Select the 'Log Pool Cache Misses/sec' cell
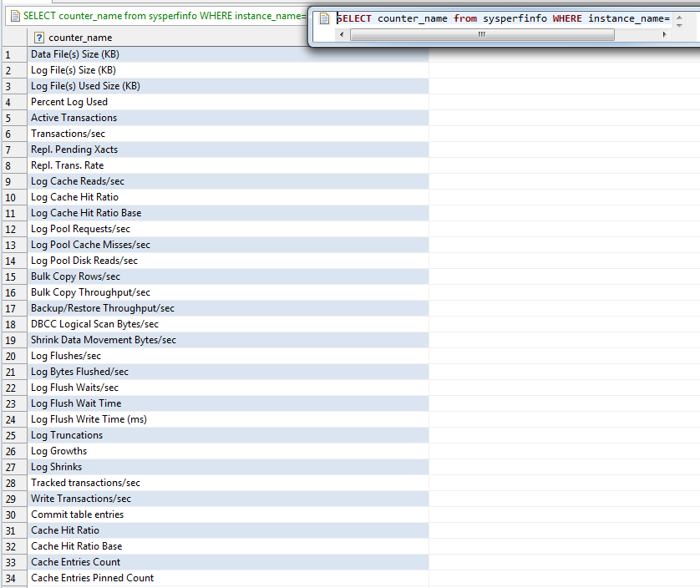Screen dimensions: 700x588 click(228, 245)
